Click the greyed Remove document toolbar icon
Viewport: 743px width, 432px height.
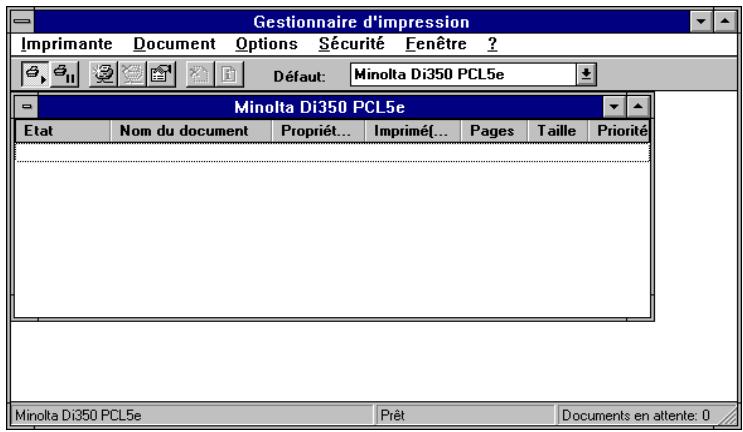(x=199, y=74)
